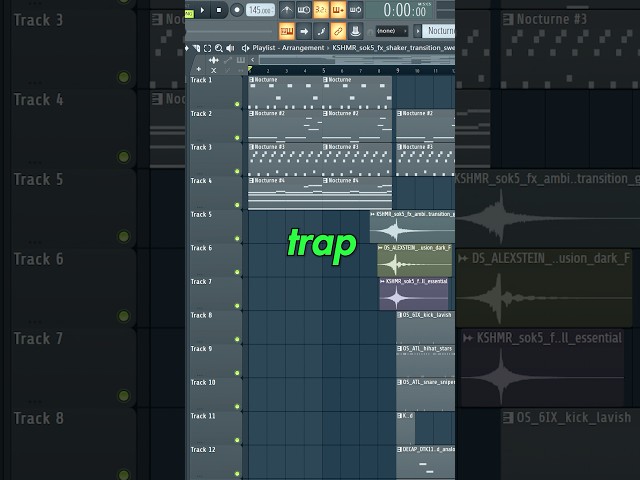Select the magnifier zoom tool in playlist
640x480 pixels.
pyautogui.click(x=219, y=48)
